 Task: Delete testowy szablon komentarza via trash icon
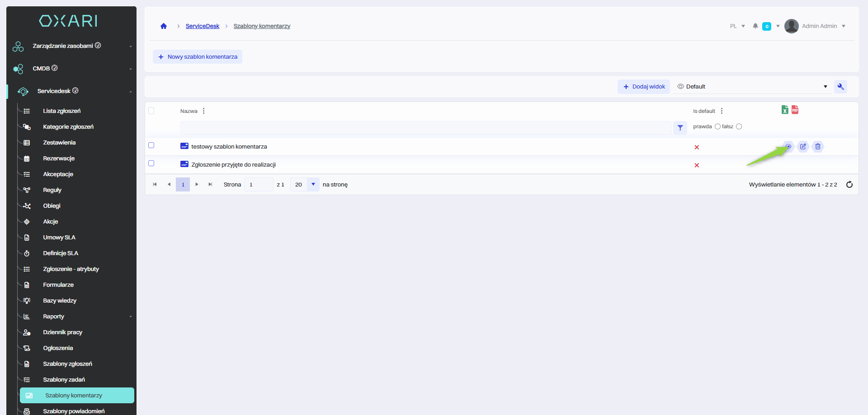[x=818, y=146]
